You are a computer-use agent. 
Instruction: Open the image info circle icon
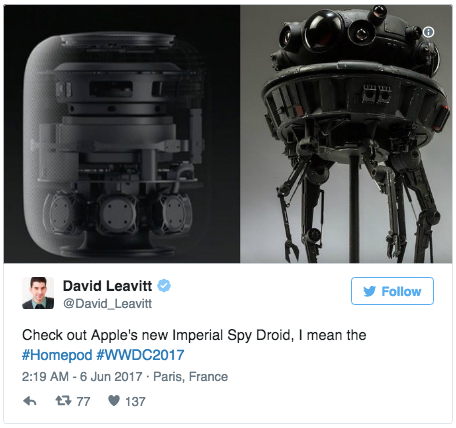pyautogui.click(x=428, y=32)
